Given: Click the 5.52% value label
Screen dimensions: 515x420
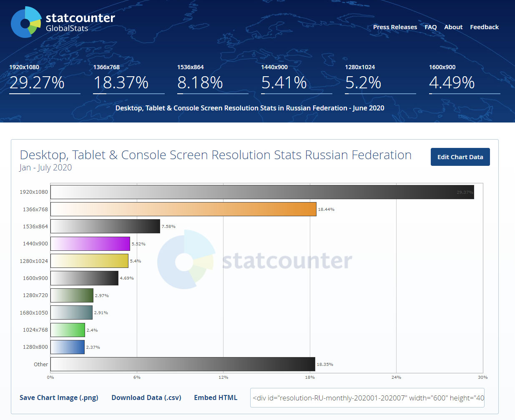Looking at the screenshot, I should pyautogui.click(x=138, y=244).
